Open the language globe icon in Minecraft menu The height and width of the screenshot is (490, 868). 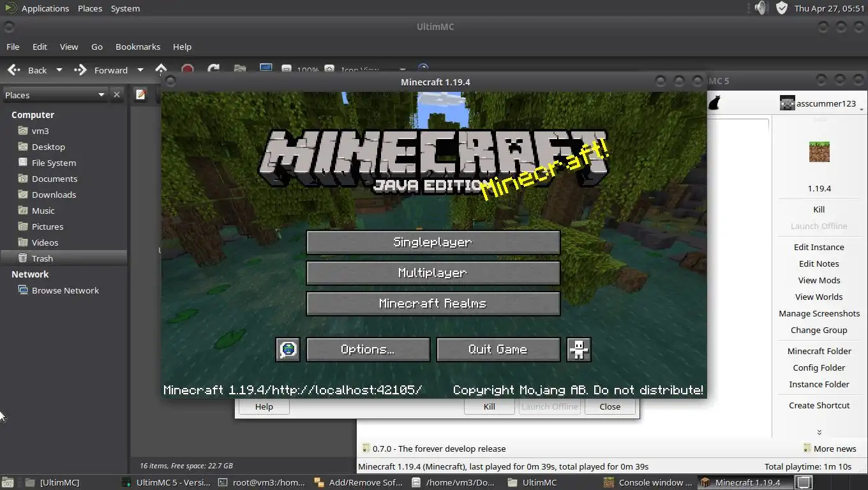(x=288, y=349)
